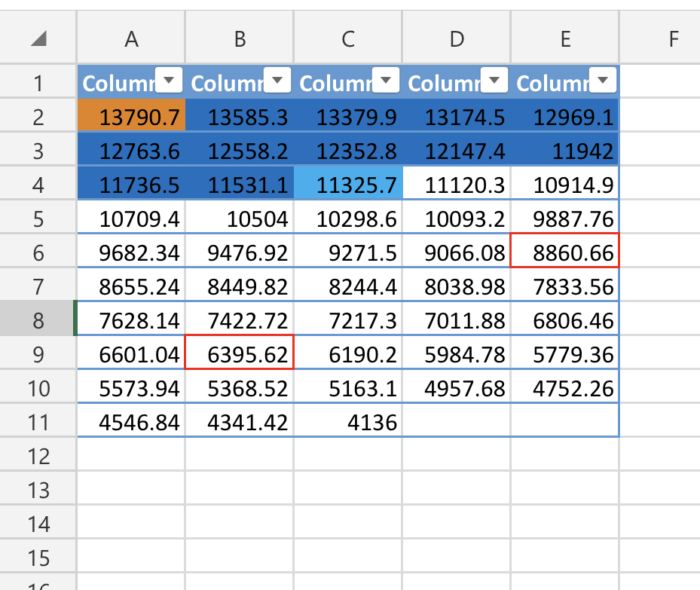Image resolution: width=700 pixels, height=590 pixels.
Task: Click light blue cell containing 11325.7
Action: coord(348,183)
